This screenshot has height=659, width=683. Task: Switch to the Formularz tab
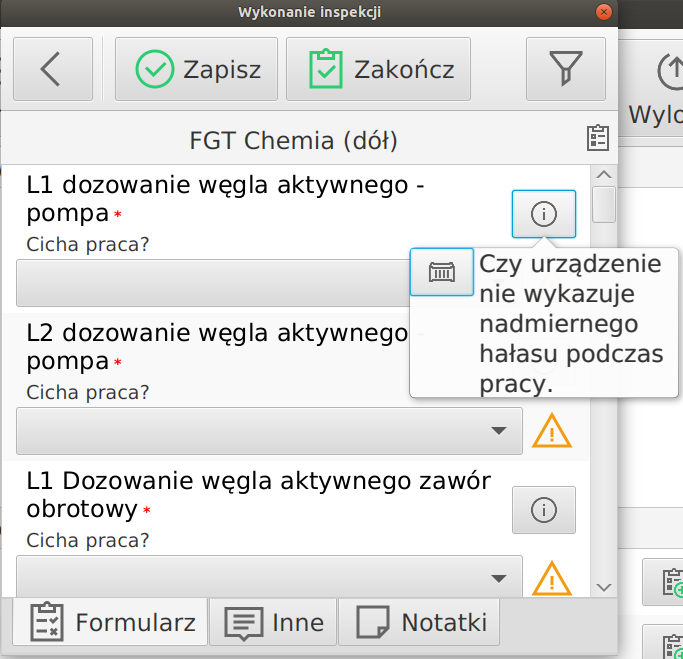[x=110, y=622]
